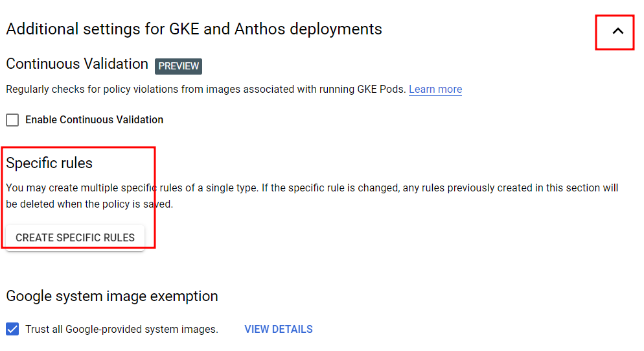The height and width of the screenshot is (351, 644).
Task: Enable Continuous Validation checkbox
Action: [12, 120]
